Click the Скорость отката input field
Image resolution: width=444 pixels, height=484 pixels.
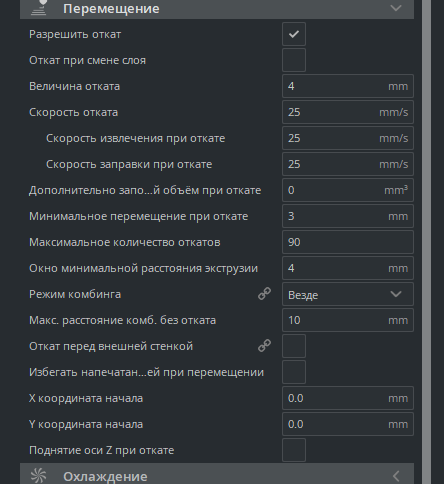pyautogui.click(x=348, y=112)
